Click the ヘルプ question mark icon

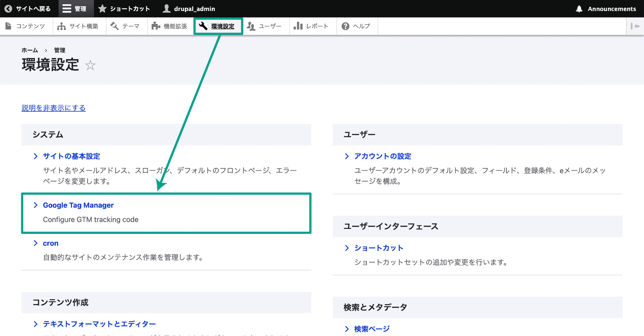[x=345, y=26]
